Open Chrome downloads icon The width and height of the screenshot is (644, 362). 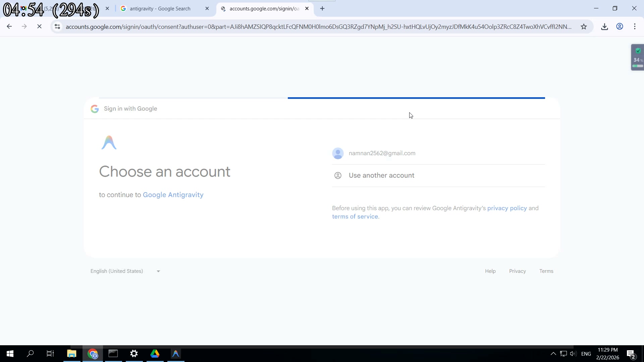click(604, 27)
